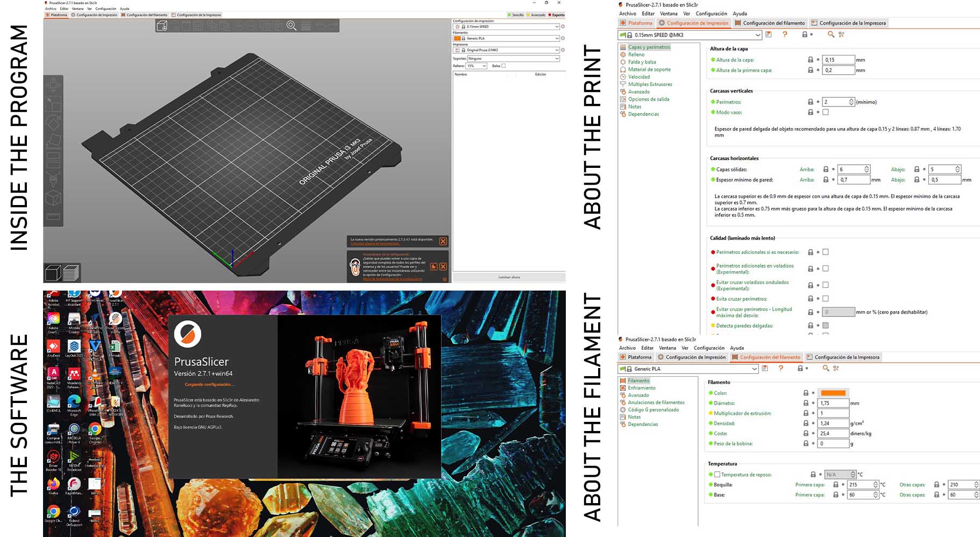The image size is (980, 537).
Task: Select the Rotate gizmo in left toolbar
Action: coord(53,123)
